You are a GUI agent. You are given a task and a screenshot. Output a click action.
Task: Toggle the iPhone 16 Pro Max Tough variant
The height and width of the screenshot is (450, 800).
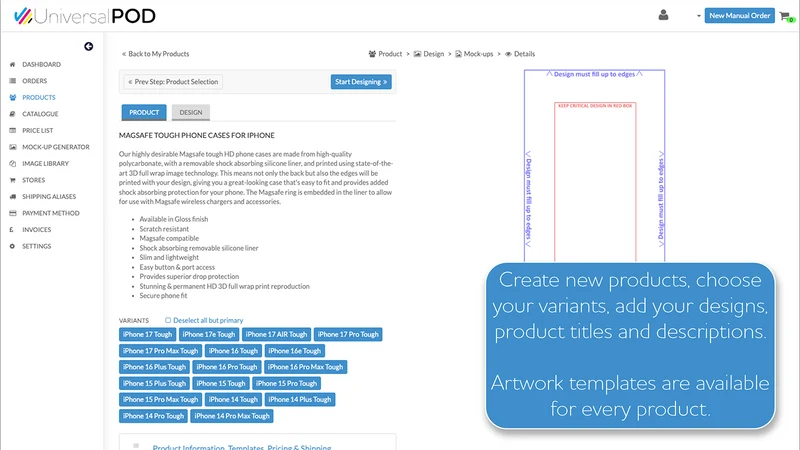point(305,367)
